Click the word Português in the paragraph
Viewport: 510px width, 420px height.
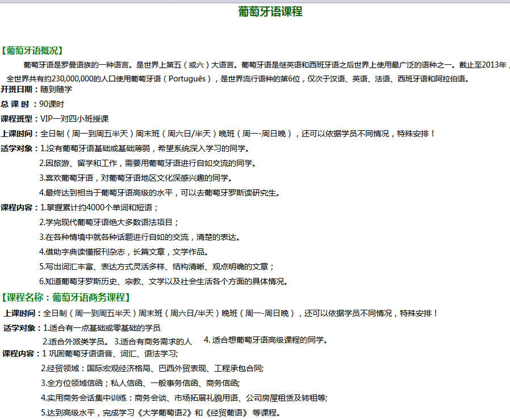coord(187,79)
